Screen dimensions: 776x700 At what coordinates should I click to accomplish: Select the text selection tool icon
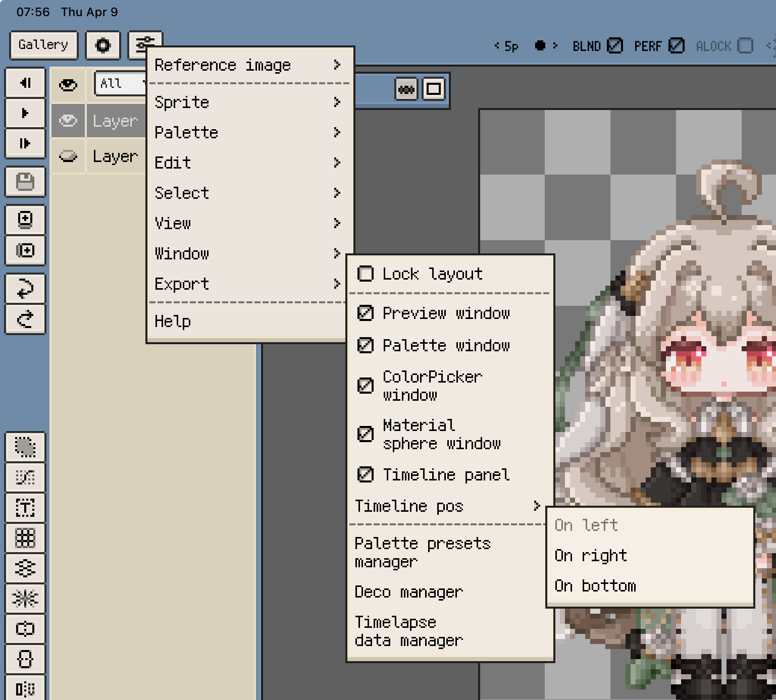point(25,508)
